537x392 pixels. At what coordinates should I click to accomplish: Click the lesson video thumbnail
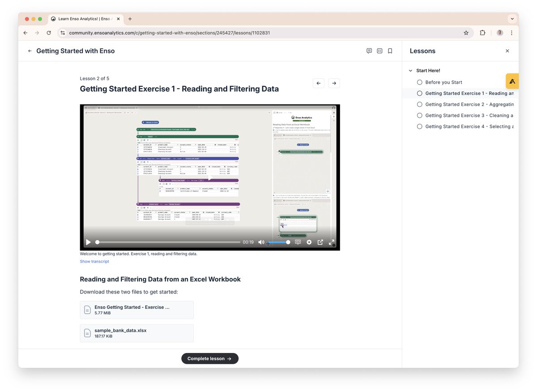[x=210, y=177]
